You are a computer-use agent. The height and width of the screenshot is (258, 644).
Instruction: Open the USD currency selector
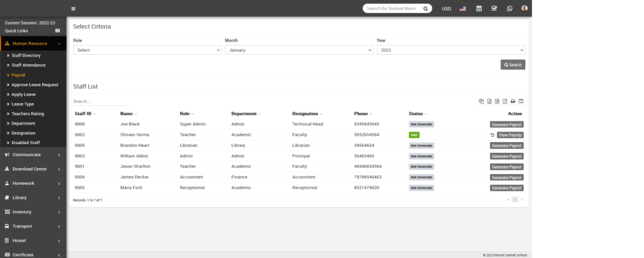pyautogui.click(x=447, y=9)
